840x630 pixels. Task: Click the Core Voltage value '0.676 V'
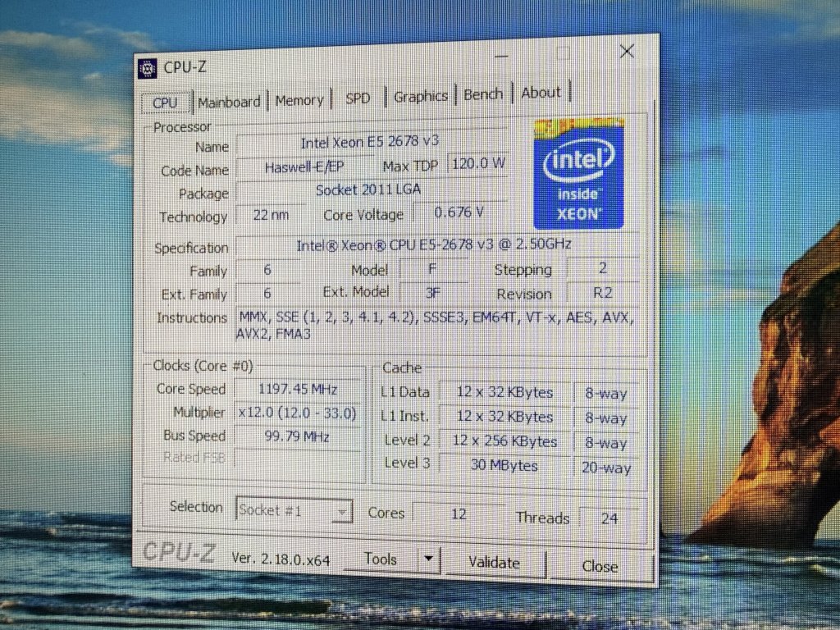tap(459, 212)
